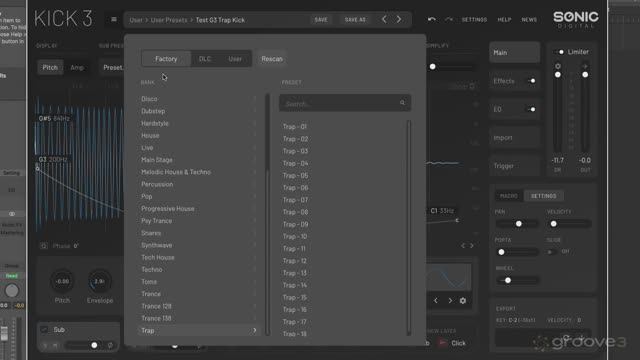
Task: Select preset Trap - 12
Action: point(295,261)
